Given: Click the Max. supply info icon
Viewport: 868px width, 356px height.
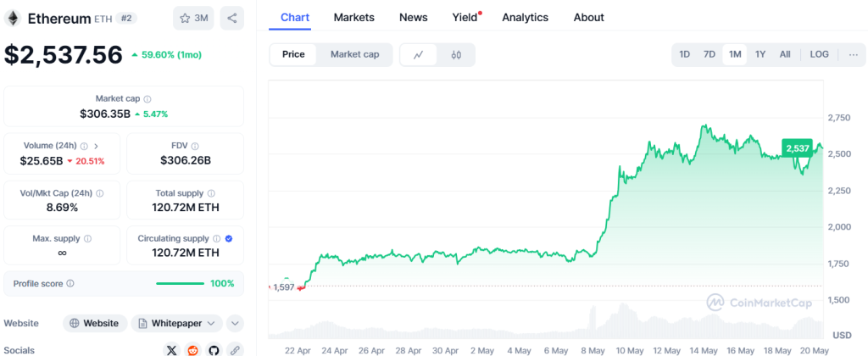Looking at the screenshot, I should click(x=88, y=239).
